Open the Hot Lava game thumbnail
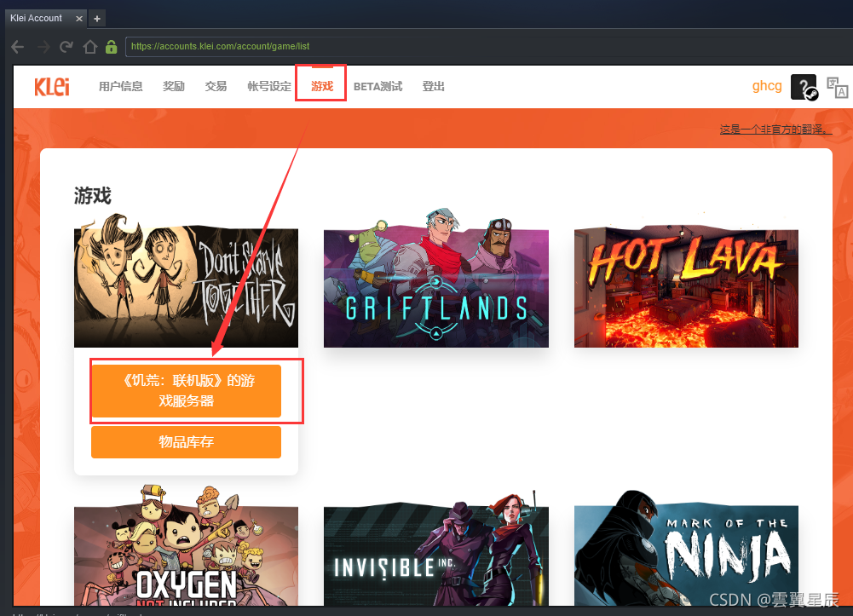853x616 pixels. click(x=686, y=286)
